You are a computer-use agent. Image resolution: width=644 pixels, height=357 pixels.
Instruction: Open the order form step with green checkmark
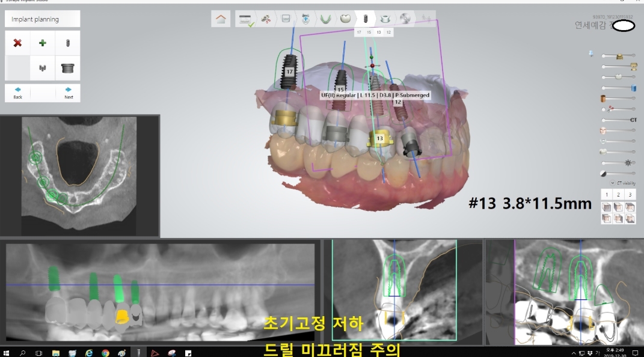245,19
